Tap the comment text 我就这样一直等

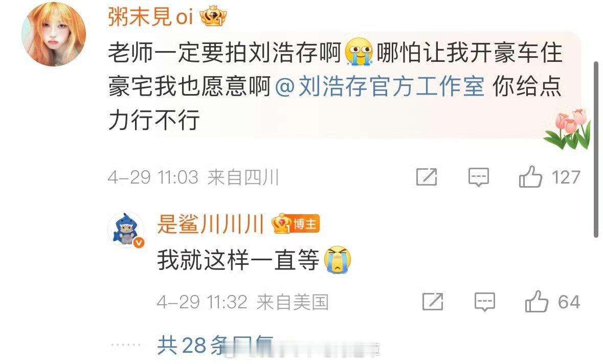coord(238,260)
